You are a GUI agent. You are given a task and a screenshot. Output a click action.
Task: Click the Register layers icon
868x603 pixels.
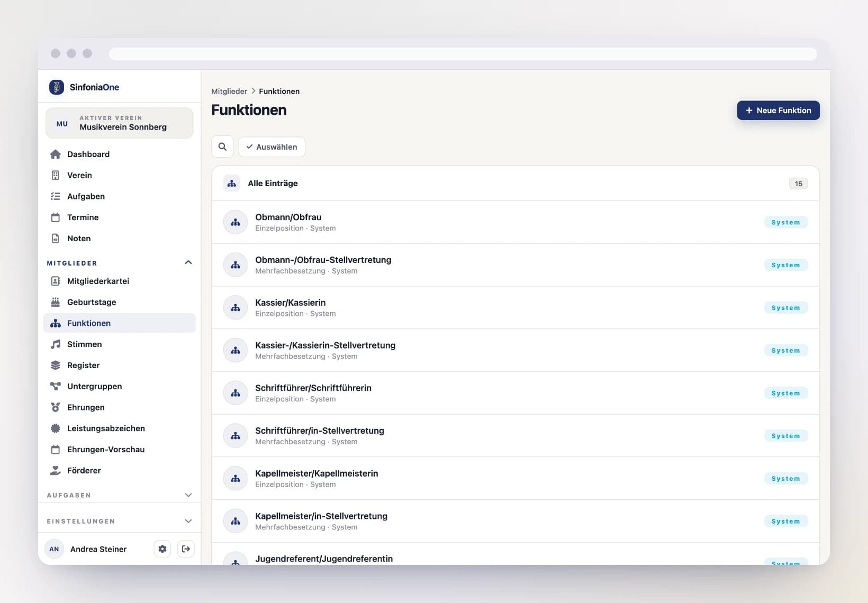[x=56, y=366]
